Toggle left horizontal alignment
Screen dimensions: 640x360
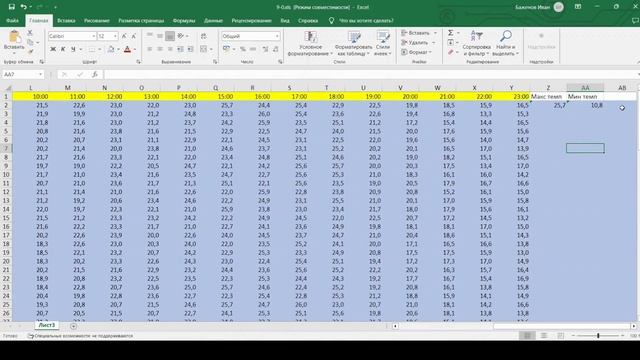coord(150,49)
